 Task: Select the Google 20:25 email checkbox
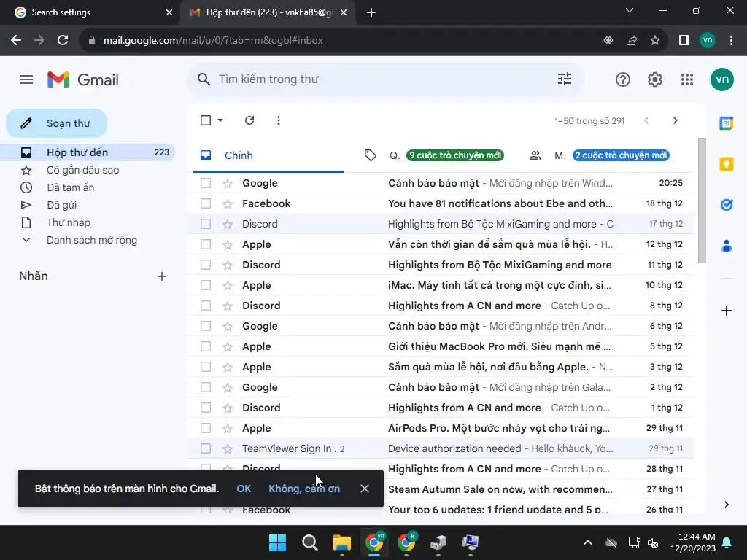(206, 183)
